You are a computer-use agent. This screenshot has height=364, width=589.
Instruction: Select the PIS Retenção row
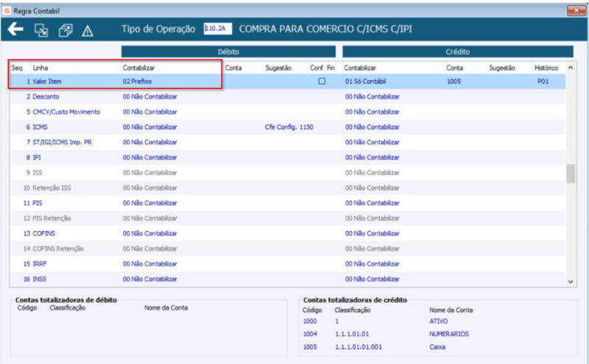point(288,218)
